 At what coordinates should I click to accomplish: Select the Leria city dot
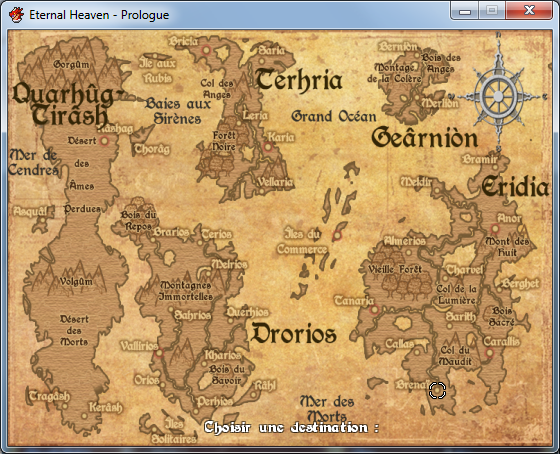239,124
